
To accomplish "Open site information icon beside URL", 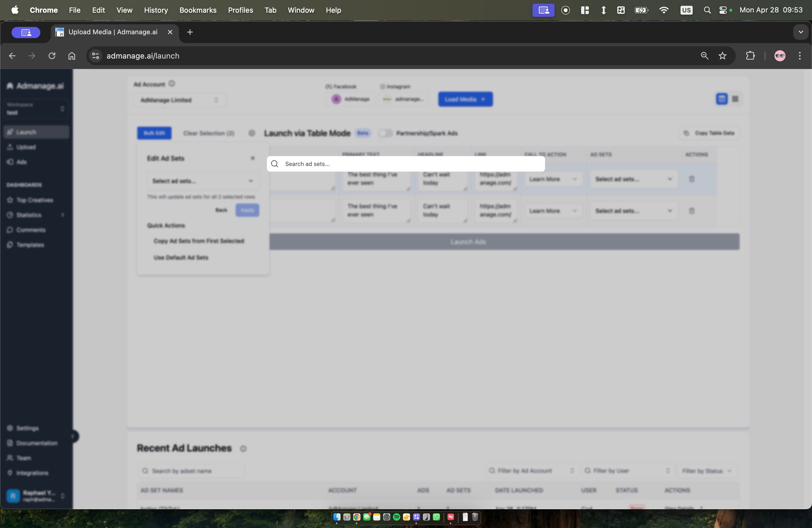I will (x=96, y=56).
